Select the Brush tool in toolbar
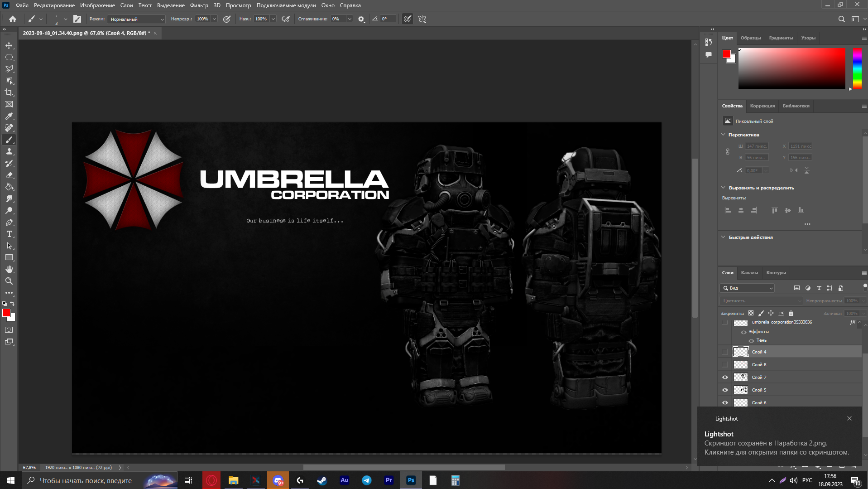 pyautogui.click(x=9, y=140)
